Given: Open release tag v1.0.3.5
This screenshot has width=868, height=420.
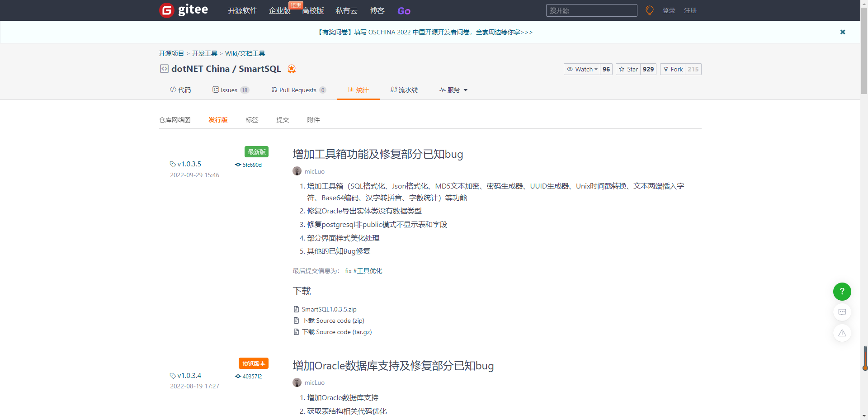Looking at the screenshot, I should click(189, 164).
